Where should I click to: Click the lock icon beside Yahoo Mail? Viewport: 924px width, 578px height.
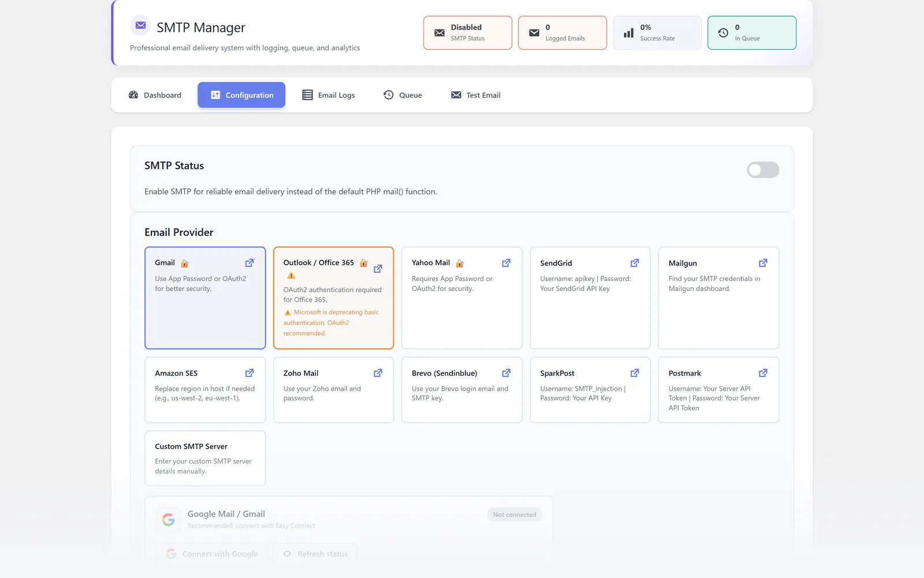460,264
